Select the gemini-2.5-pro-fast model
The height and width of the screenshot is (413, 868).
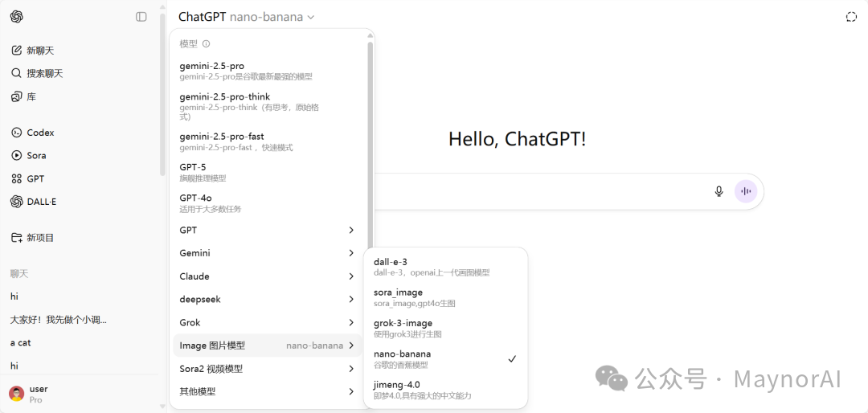coord(268,141)
